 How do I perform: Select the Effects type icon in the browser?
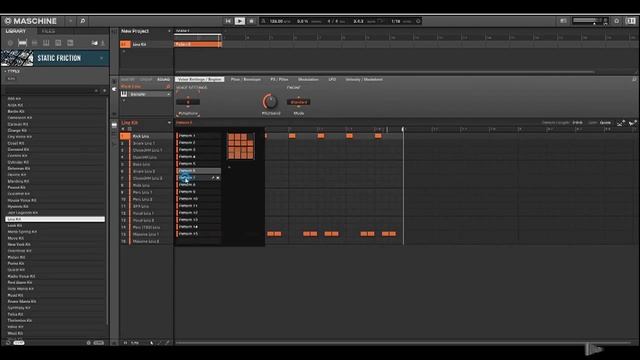tap(58, 43)
